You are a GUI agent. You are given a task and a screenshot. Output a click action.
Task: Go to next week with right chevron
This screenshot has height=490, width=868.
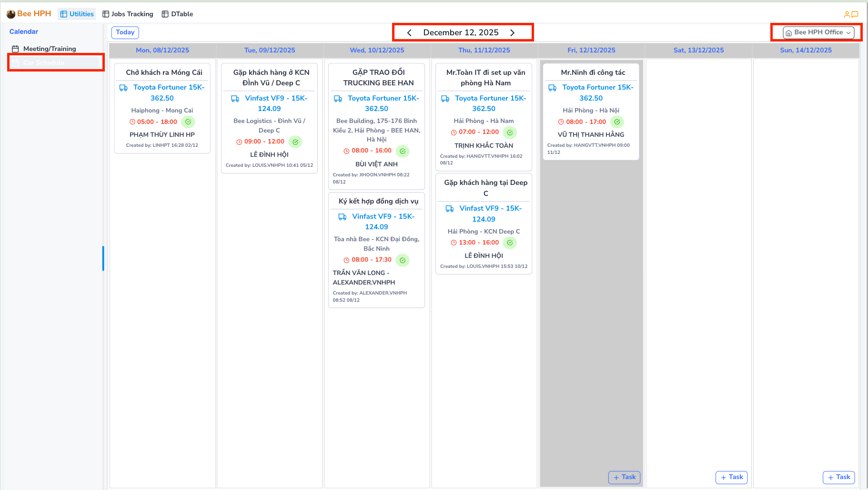tap(513, 32)
